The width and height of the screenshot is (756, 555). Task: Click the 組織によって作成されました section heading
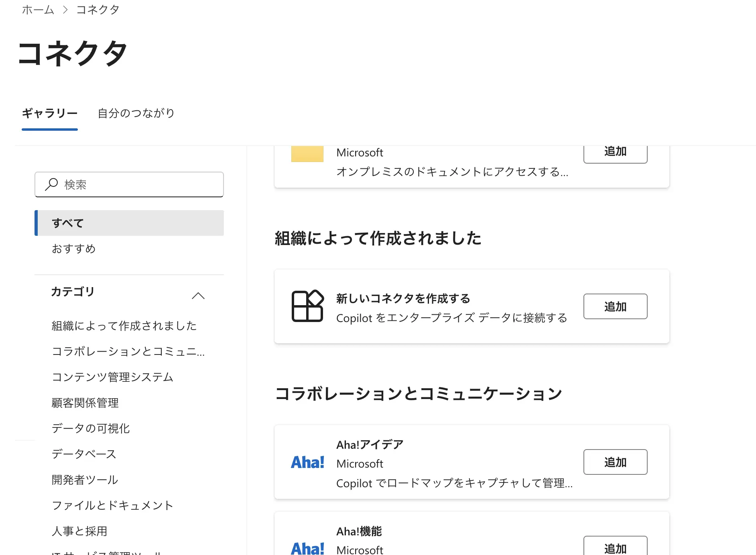coord(378,238)
